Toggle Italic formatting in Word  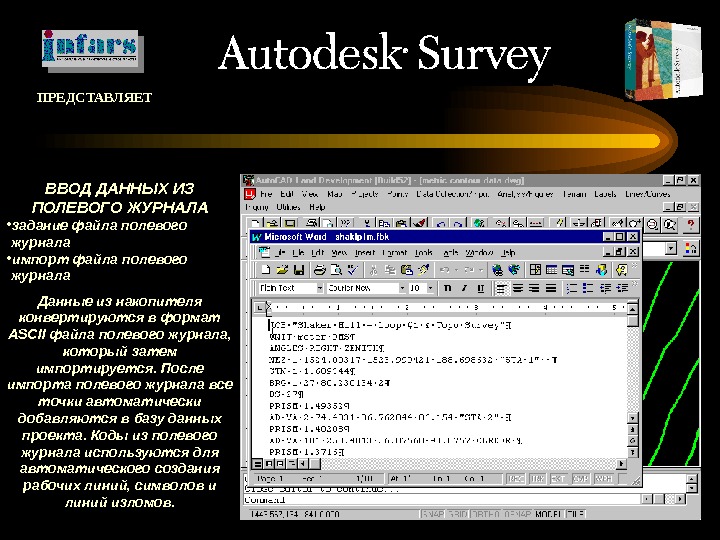click(x=464, y=288)
